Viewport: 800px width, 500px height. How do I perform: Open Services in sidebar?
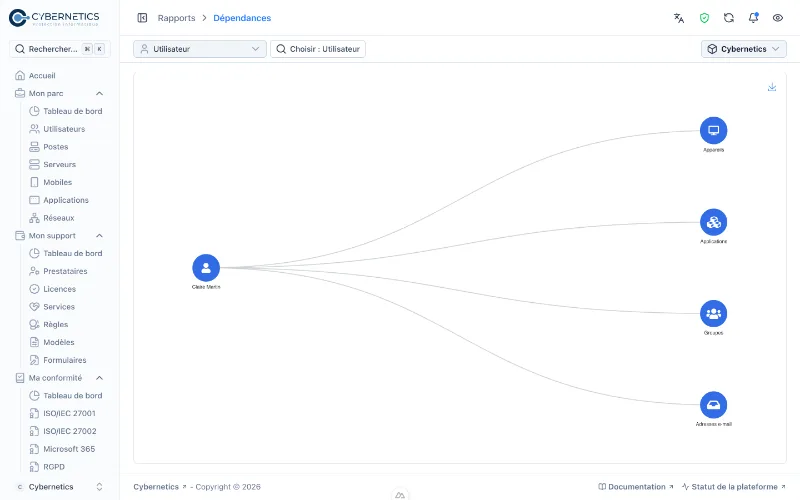(x=59, y=307)
